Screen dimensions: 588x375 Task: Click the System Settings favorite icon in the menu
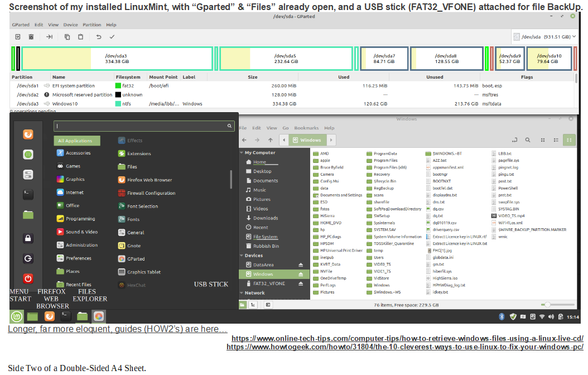tap(28, 175)
